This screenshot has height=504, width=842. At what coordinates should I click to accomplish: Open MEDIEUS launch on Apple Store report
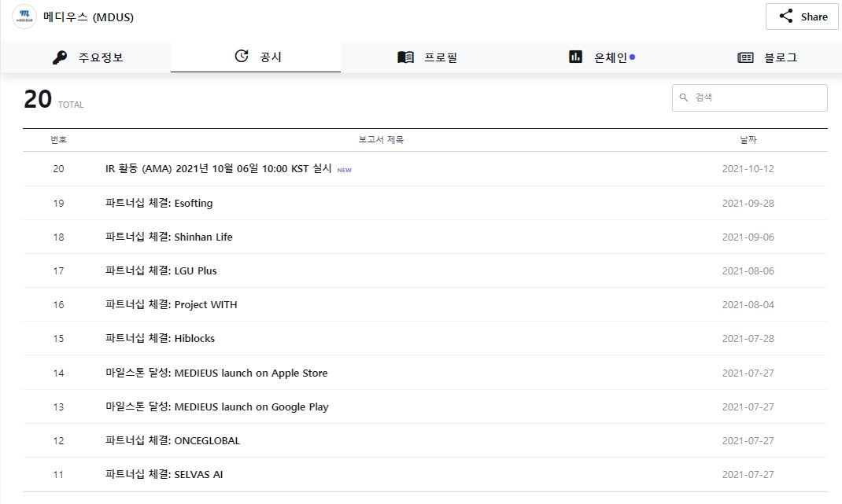(216, 373)
